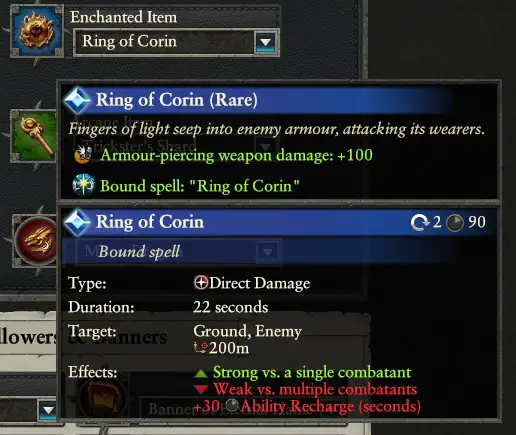Click the Ability Recharge clock icon
The height and width of the screenshot is (435, 516).
(x=232, y=406)
